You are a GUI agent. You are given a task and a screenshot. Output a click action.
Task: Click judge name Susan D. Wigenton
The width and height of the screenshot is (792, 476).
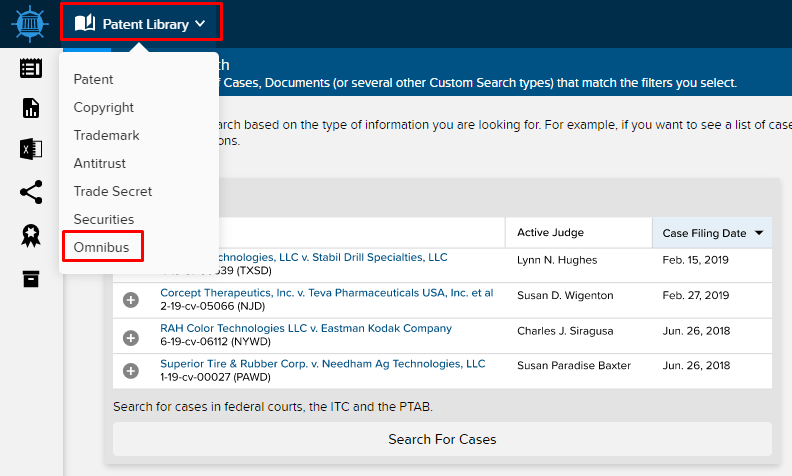click(565, 295)
